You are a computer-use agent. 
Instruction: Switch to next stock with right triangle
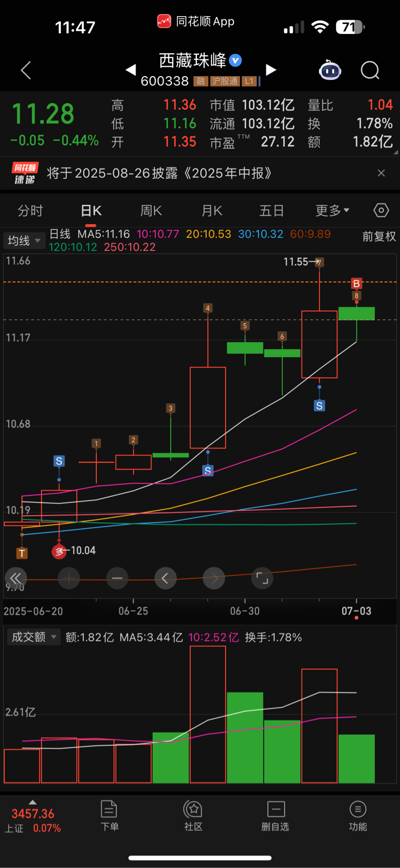coord(271,69)
